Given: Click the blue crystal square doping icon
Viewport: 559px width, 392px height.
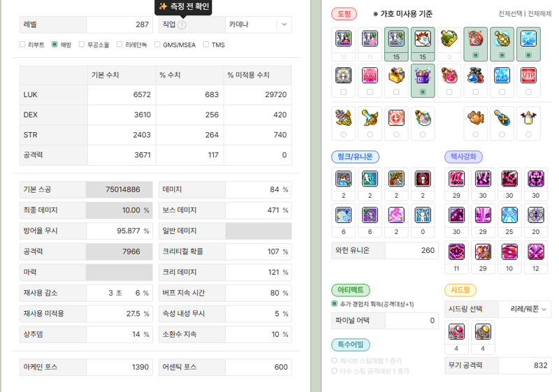Looking at the screenshot, I should [528, 38].
